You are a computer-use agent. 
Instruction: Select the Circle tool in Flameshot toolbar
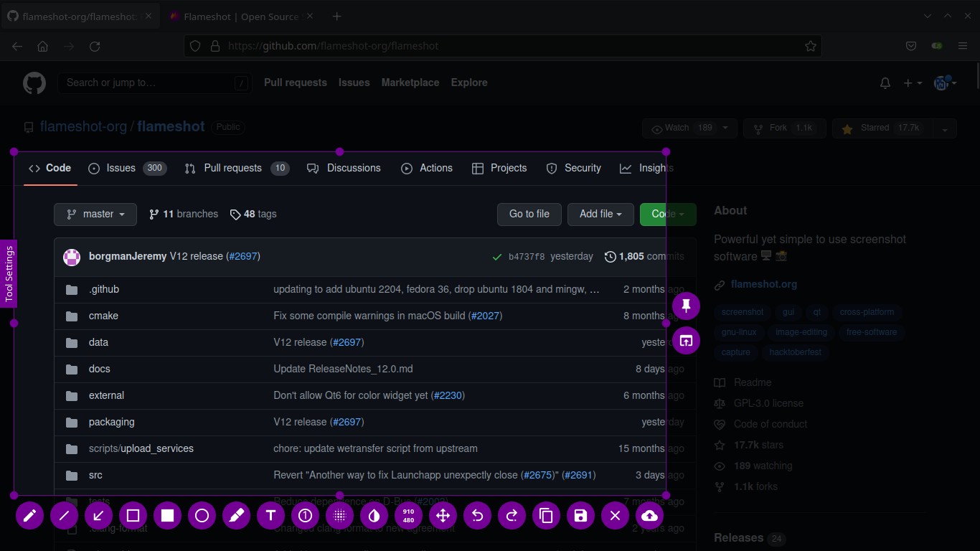coord(202,515)
